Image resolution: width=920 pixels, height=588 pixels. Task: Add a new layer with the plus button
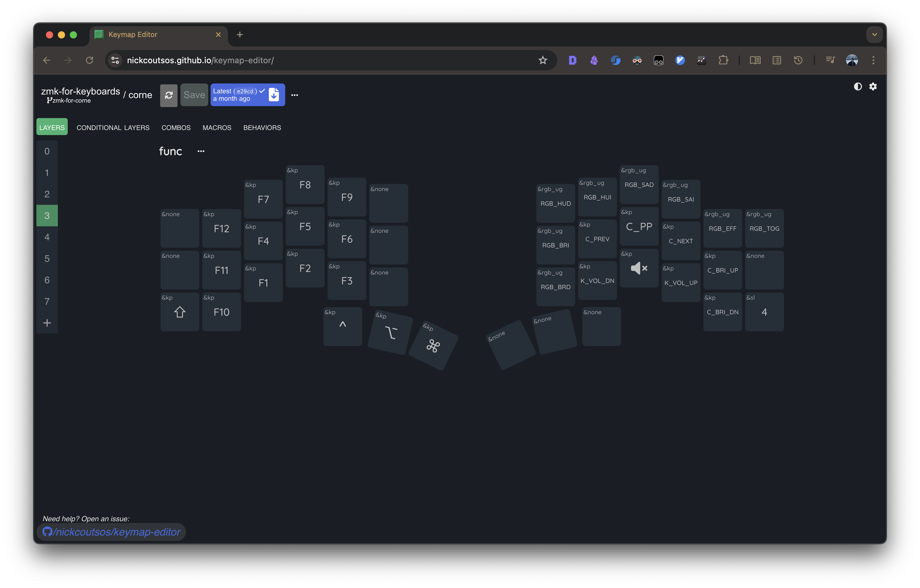[x=47, y=323]
